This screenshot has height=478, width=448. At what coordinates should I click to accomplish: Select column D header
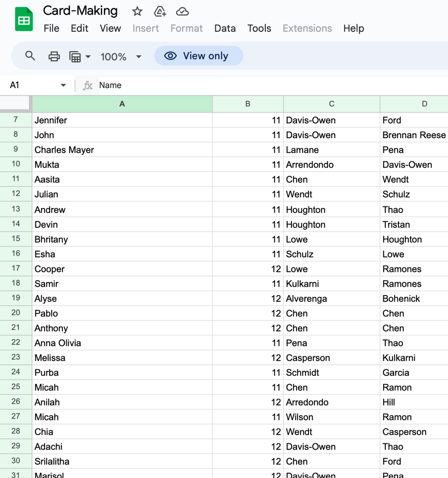[414, 104]
